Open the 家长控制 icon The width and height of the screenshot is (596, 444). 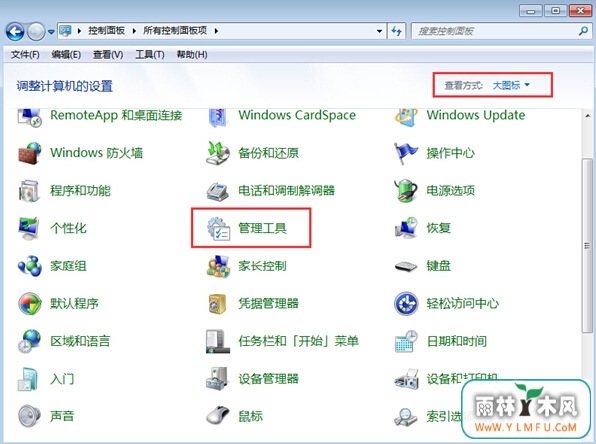coord(218,266)
